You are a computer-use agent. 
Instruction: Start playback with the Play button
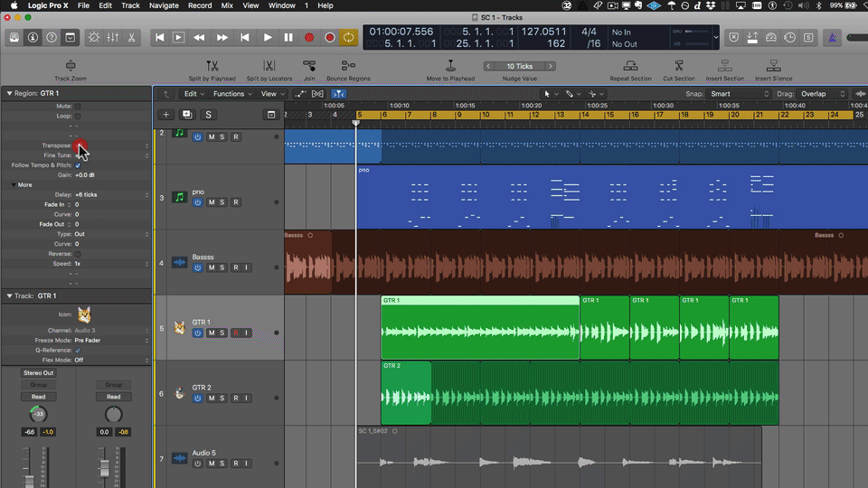point(268,38)
